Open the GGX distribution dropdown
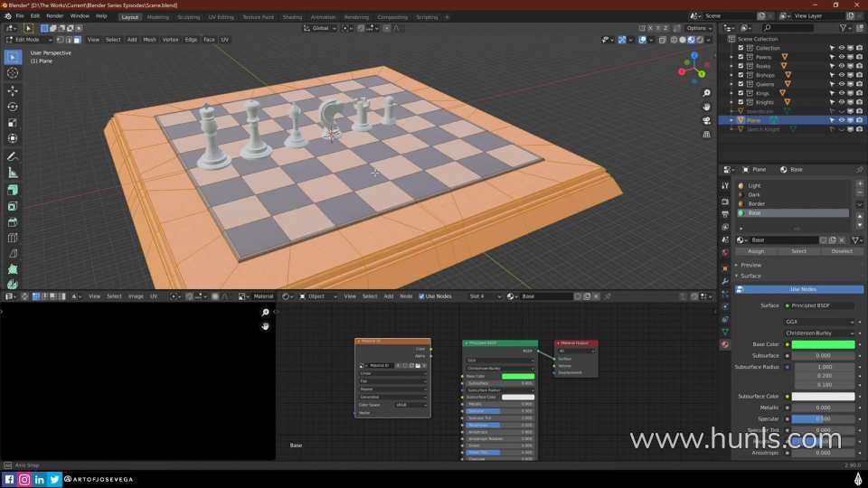This screenshot has height=488, width=868. (818, 322)
